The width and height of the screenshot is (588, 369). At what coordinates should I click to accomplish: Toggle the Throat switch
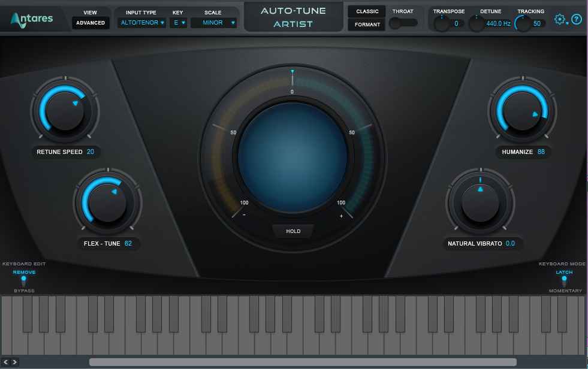pyautogui.click(x=403, y=22)
